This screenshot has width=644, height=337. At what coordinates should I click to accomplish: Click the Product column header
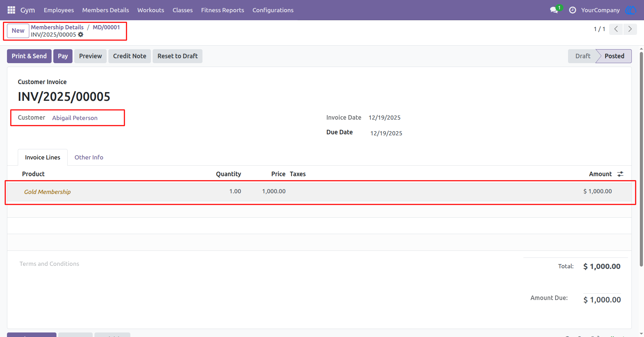point(33,174)
